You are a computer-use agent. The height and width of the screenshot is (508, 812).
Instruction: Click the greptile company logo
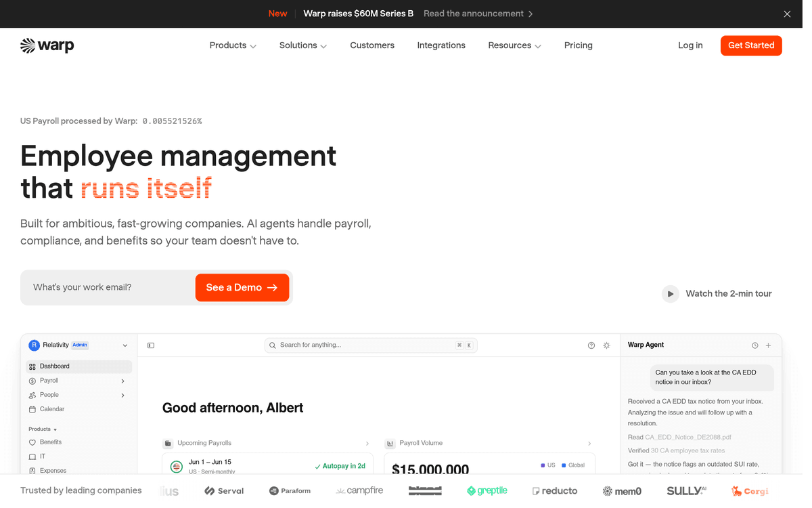(487, 490)
